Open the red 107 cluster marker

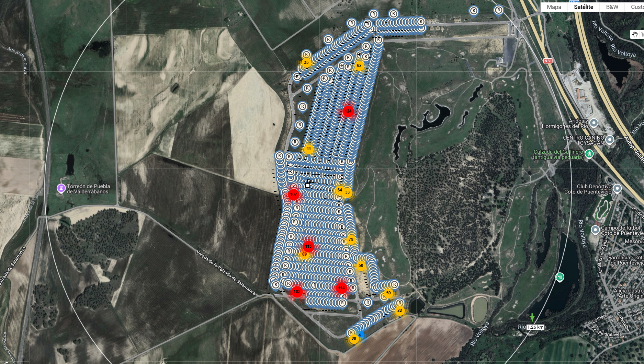[x=293, y=195]
